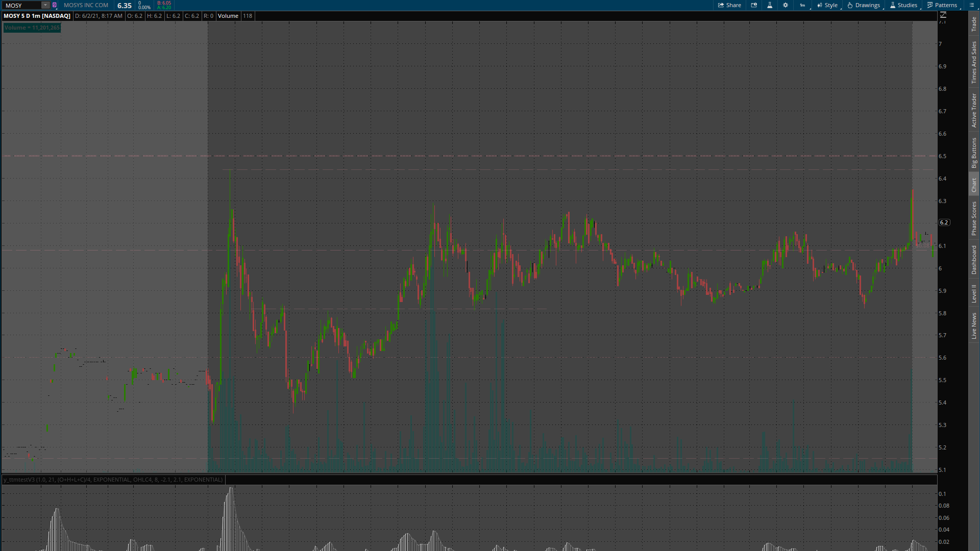
Task: Open the chart alert camera icon
Action: click(754, 5)
